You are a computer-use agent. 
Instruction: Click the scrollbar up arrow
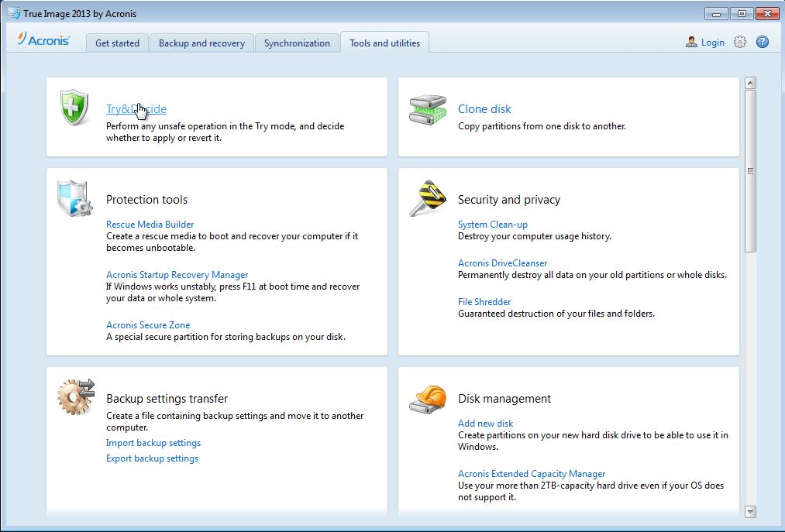(x=750, y=83)
